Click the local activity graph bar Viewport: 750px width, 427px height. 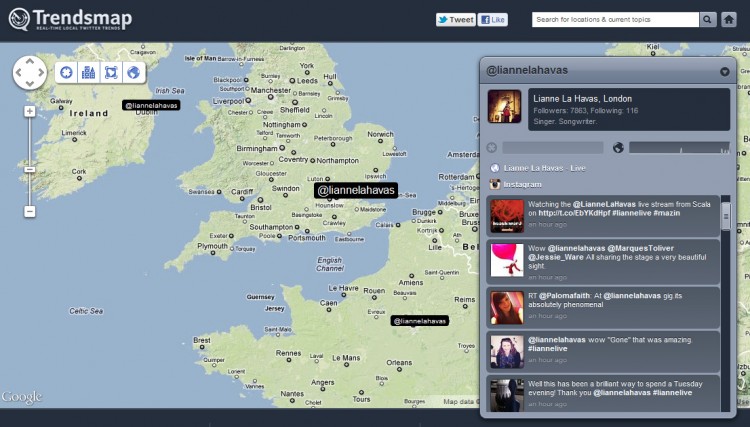[552, 148]
